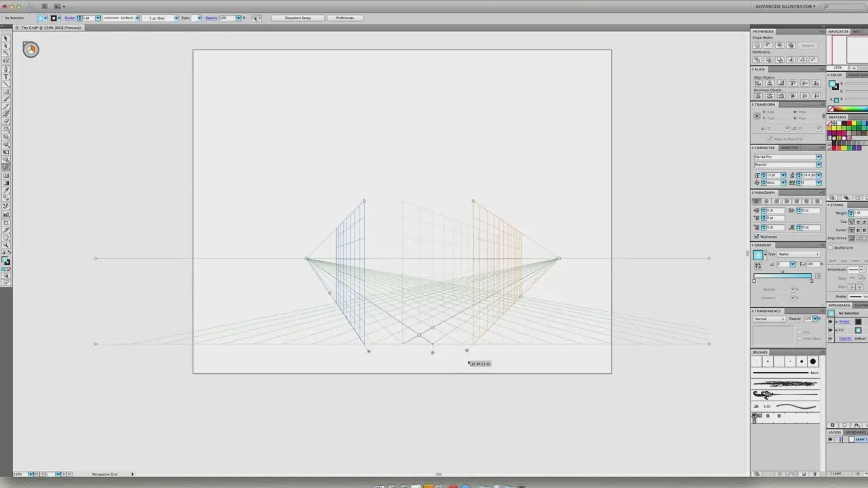The height and width of the screenshot is (488, 868).
Task: Click the Expand button in Pathfinder
Action: [808, 45]
